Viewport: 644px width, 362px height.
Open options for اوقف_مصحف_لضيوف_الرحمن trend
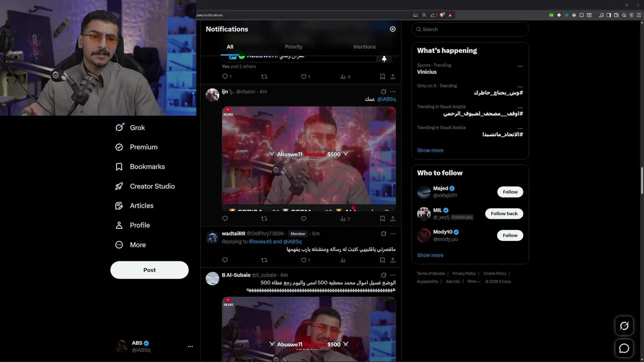(520, 108)
